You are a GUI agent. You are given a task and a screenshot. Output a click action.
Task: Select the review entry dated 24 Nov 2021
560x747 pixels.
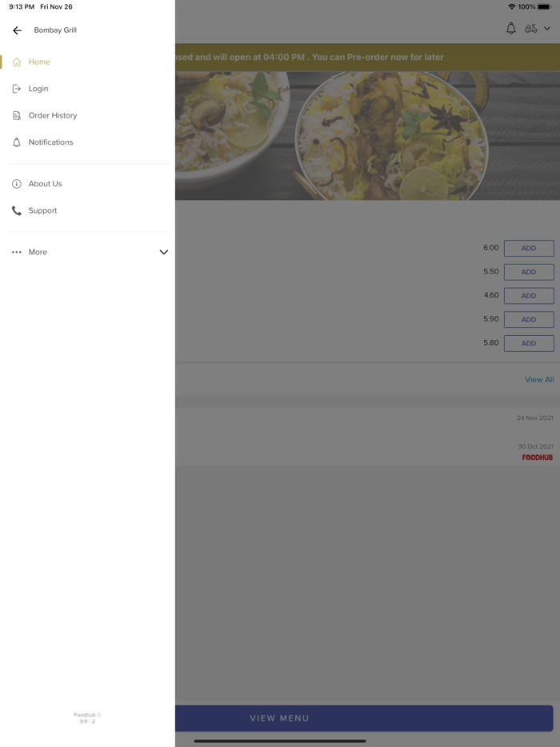[367, 422]
